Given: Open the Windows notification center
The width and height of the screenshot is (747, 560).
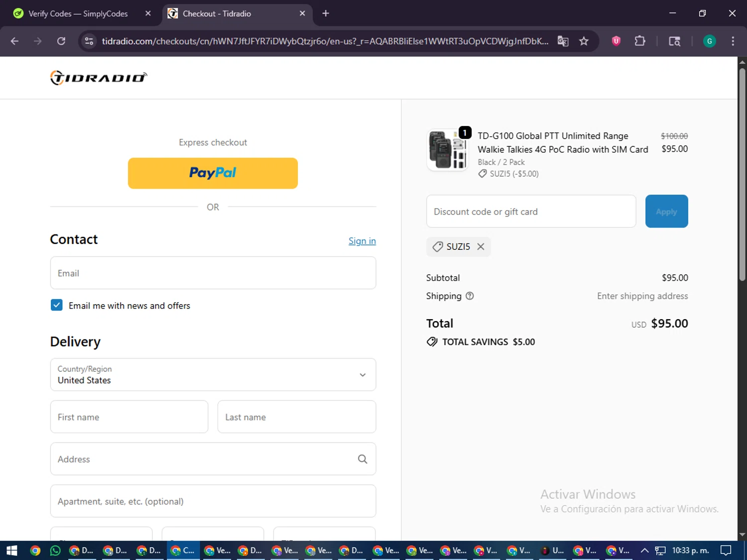Looking at the screenshot, I should pyautogui.click(x=726, y=551).
